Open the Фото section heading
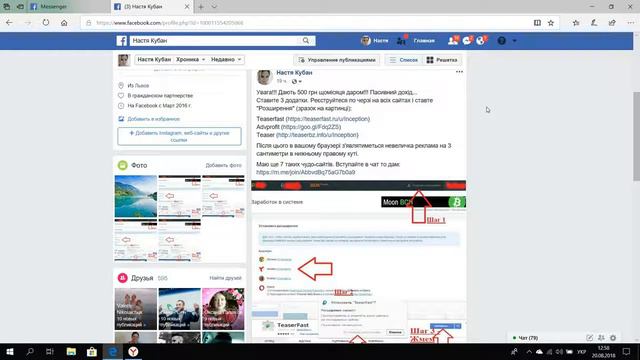Viewport: 640px width, 360px height. [x=139, y=165]
